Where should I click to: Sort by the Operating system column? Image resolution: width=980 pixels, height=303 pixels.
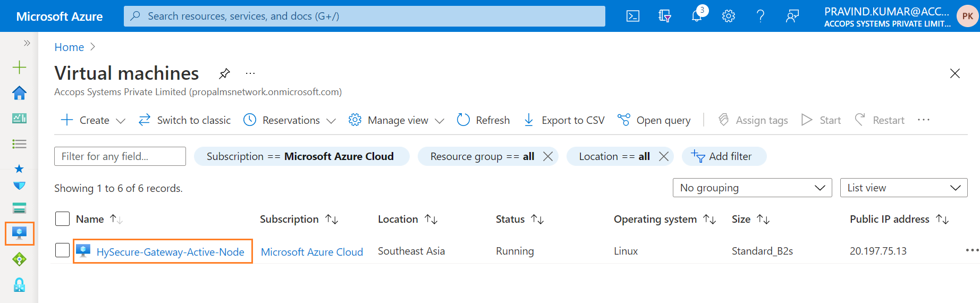click(x=665, y=219)
